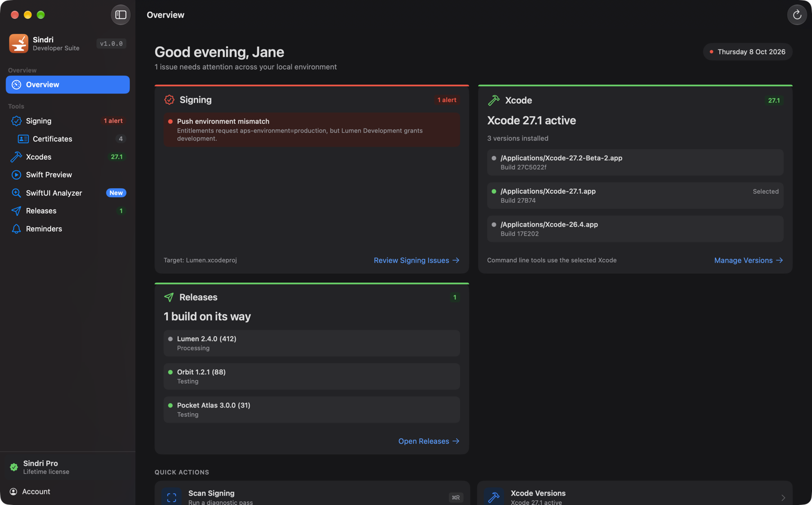
Task: Click the Swift Preview play icon
Action: click(x=16, y=175)
